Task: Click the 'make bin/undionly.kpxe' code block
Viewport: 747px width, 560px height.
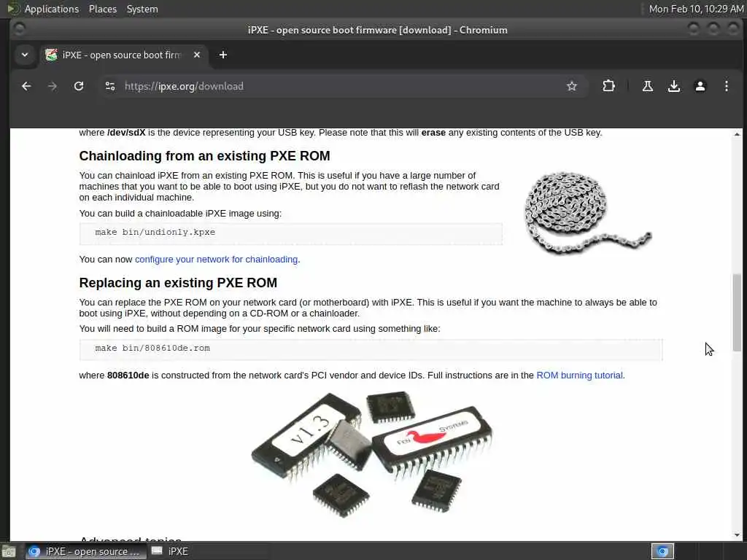Action: pyautogui.click(x=290, y=233)
